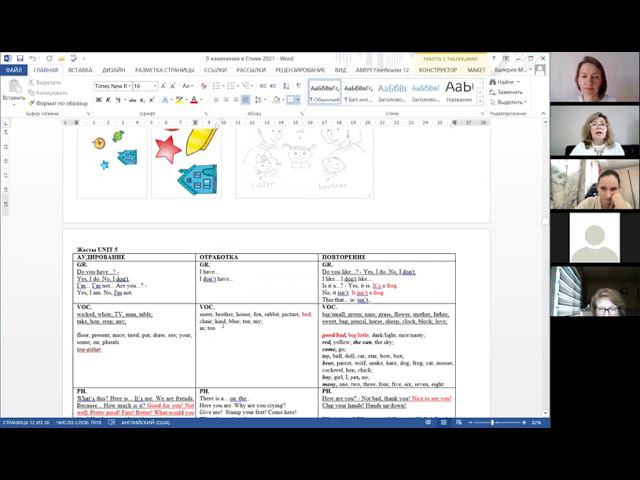640x480 pixels.
Task: Open the ФАЙЛ (File) tab
Action: click(14, 70)
